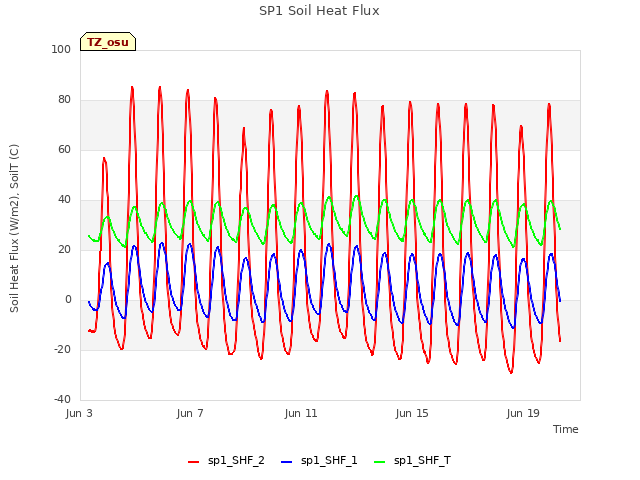Toggle the sp1_SHF_1 legend entry
This screenshot has height=480, width=640.
[x=319, y=461]
